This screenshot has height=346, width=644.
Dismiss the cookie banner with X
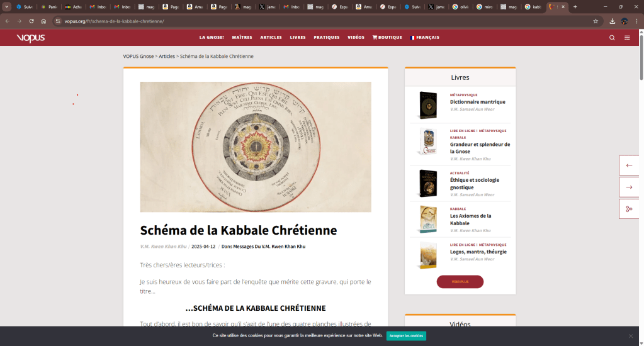point(631,336)
